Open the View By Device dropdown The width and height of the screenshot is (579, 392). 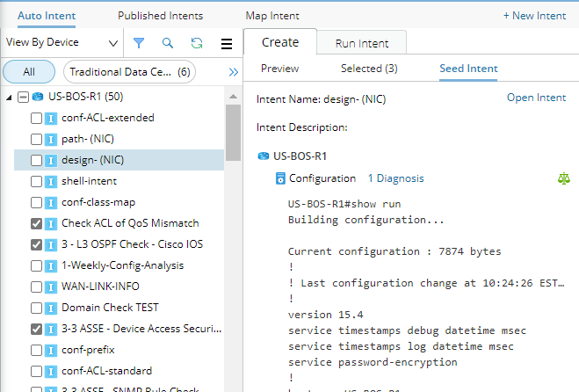point(62,43)
